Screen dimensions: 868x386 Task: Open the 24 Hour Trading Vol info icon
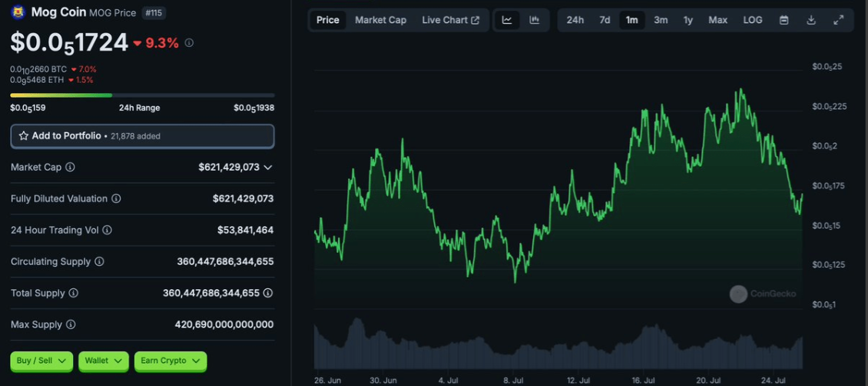coord(108,230)
